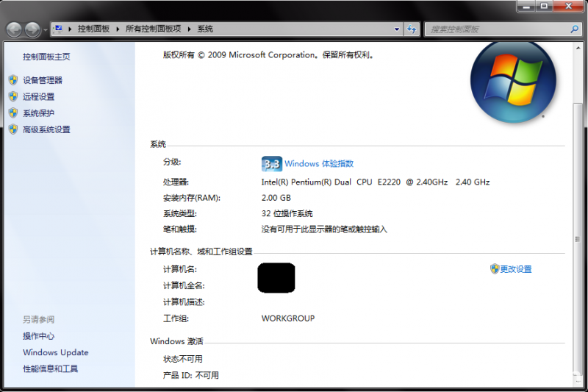Select 所有控制面板项 breadcrumb in address bar

coord(153,29)
